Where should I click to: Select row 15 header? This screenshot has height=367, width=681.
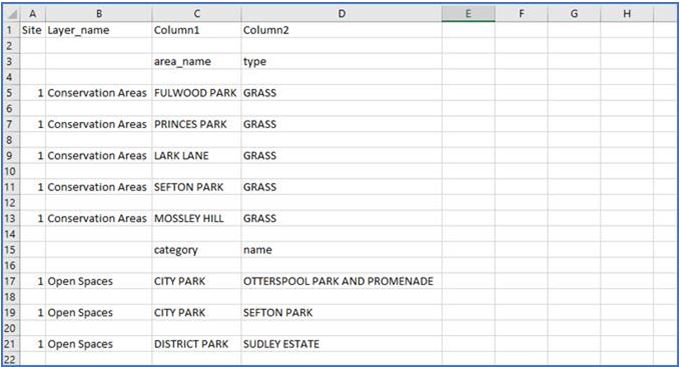[x=11, y=250]
